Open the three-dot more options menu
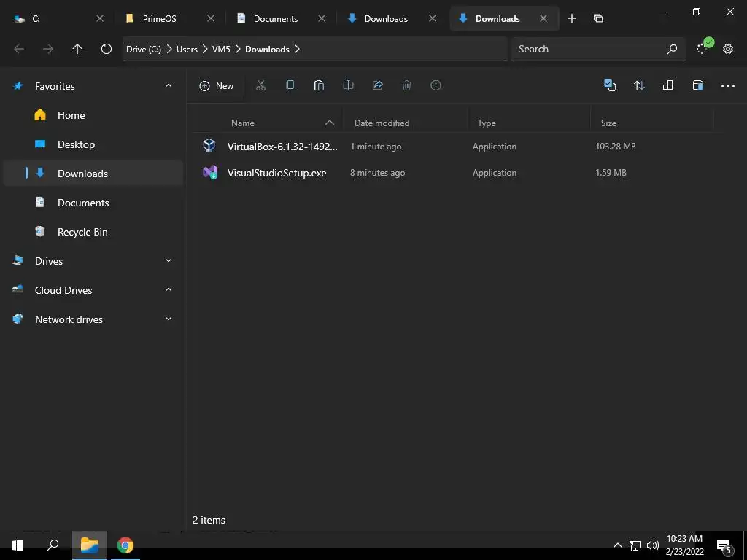The height and width of the screenshot is (560, 747). pos(728,86)
